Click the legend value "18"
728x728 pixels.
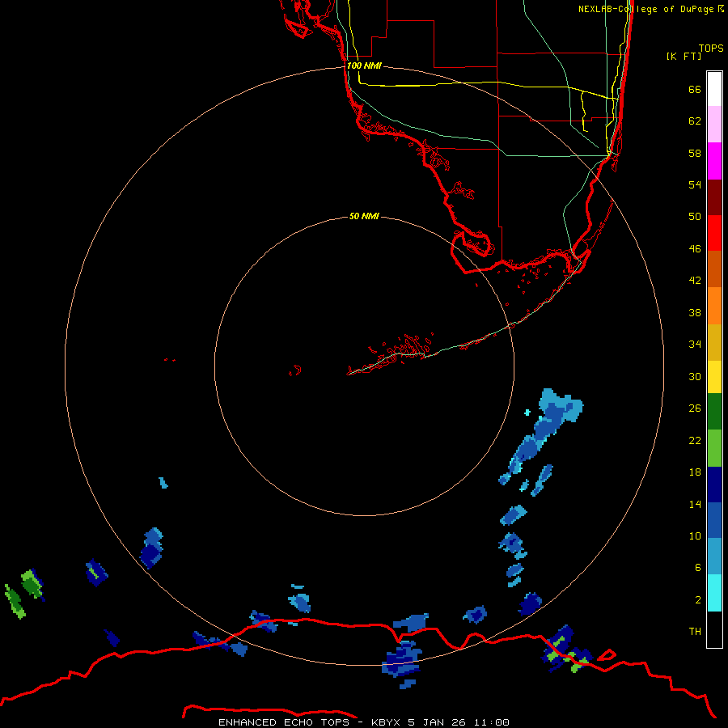pos(695,472)
